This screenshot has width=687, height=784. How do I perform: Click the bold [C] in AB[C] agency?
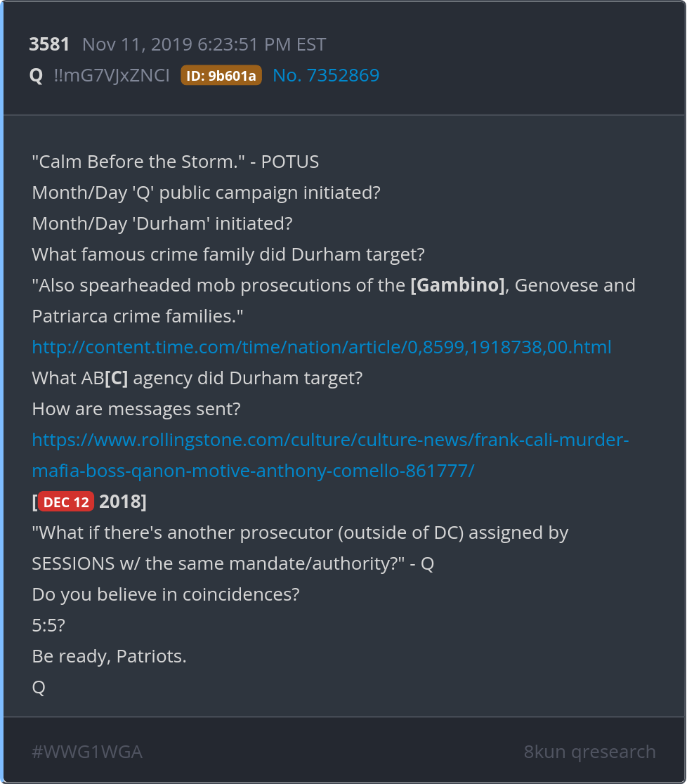click(117, 378)
